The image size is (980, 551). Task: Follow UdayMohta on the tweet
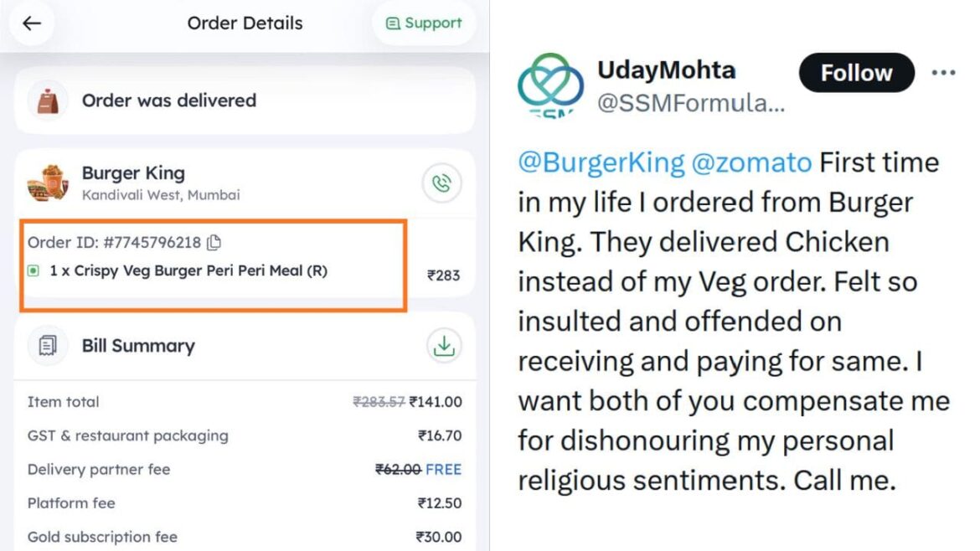(x=855, y=73)
